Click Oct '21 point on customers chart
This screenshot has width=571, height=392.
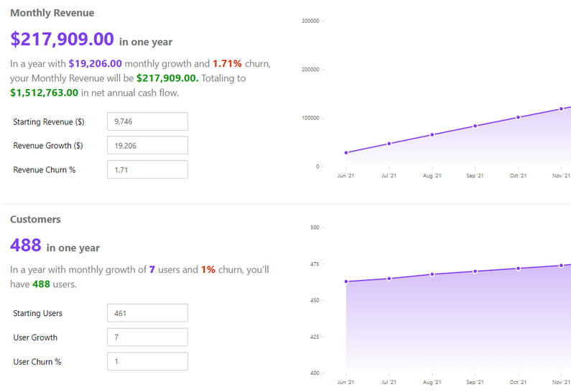tap(518, 269)
